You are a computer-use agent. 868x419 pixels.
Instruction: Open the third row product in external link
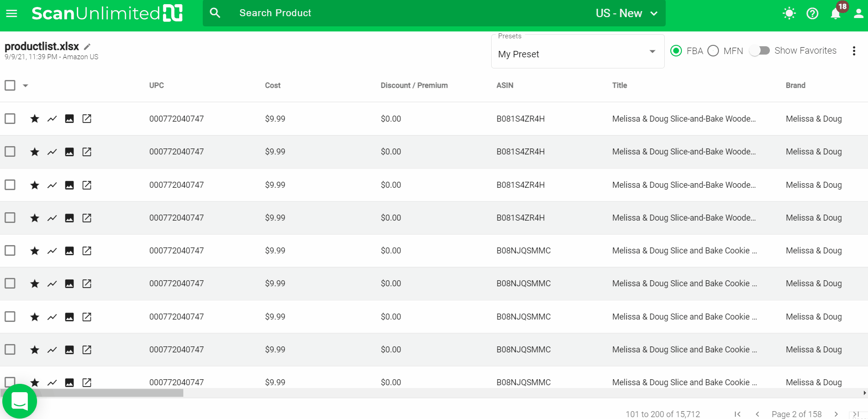pos(87,185)
